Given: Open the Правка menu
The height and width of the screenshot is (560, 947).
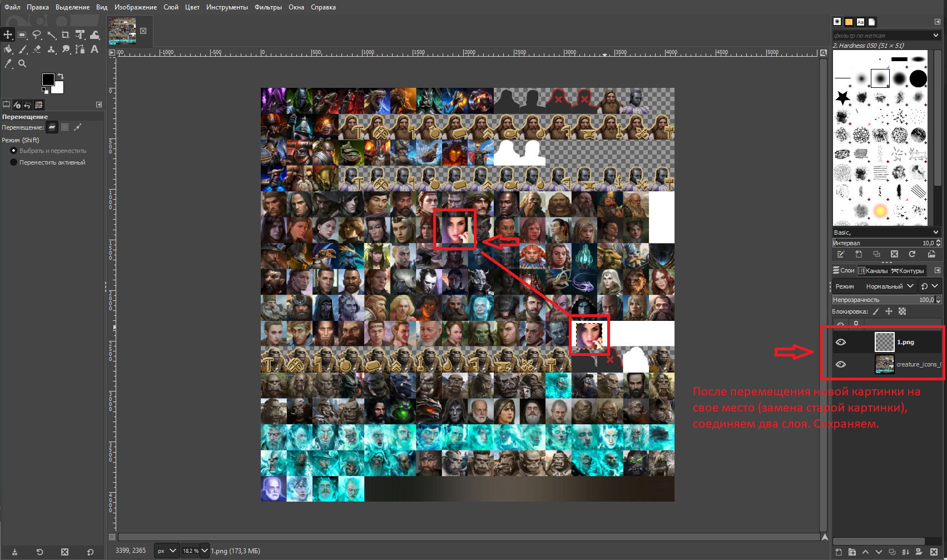Looking at the screenshot, I should point(38,7).
